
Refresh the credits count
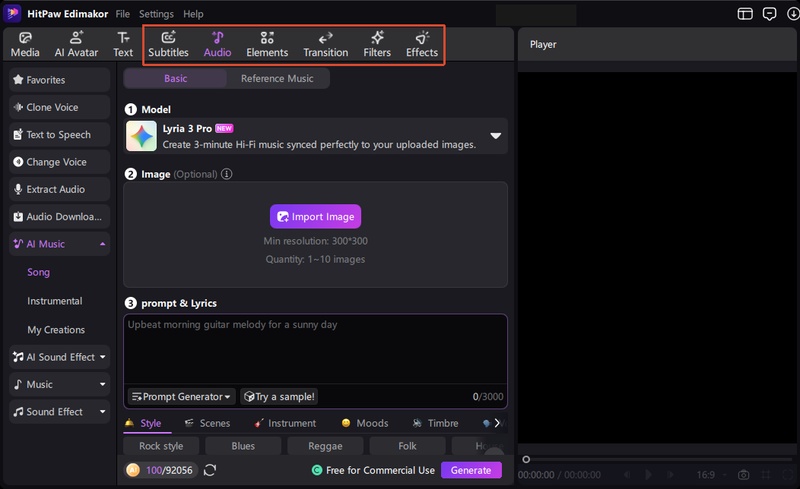tap(210, 470)
